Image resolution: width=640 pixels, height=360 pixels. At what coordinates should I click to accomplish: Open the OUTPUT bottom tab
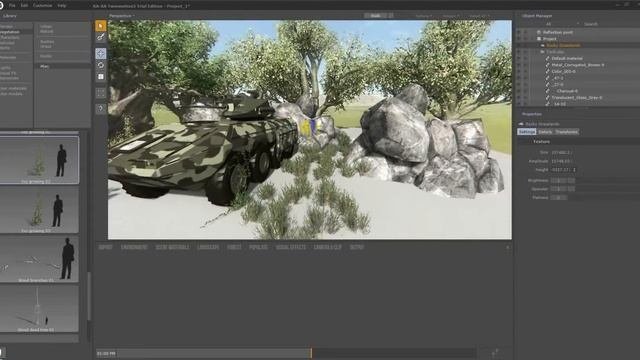(357, 247)
